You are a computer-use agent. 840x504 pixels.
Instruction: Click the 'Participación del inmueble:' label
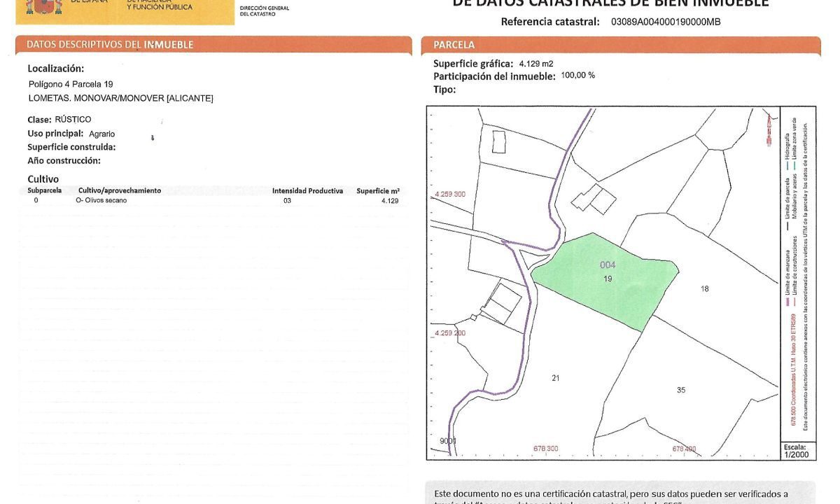click(x=494, y=76)
